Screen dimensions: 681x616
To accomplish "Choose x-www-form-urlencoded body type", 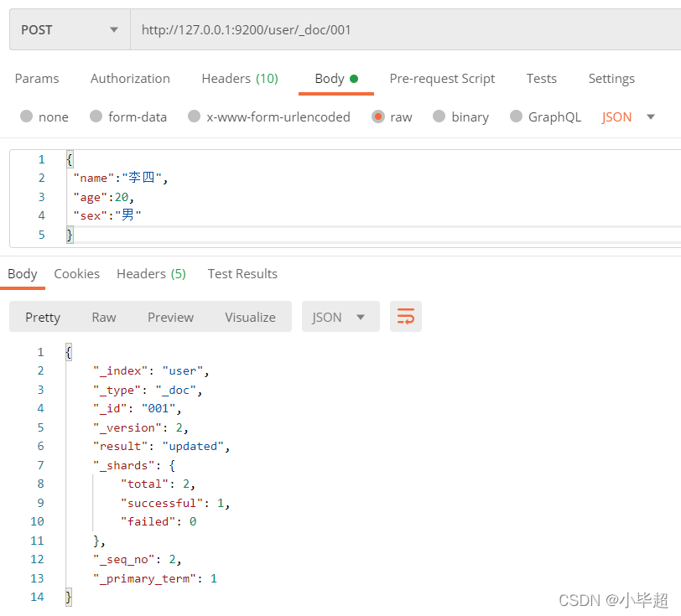I will (x=194, y=116).
